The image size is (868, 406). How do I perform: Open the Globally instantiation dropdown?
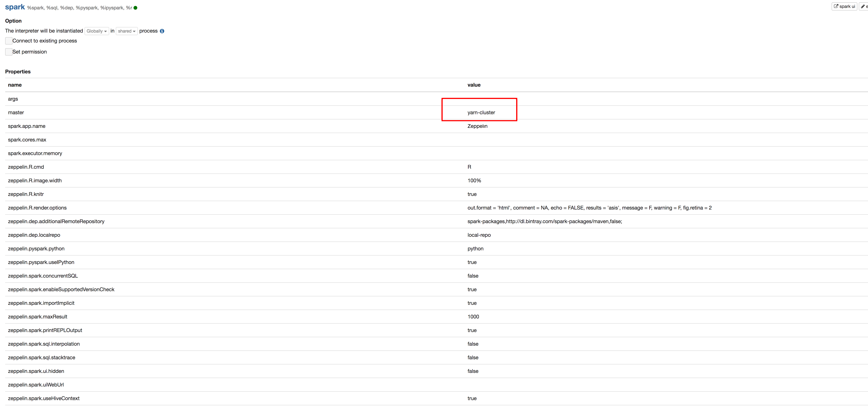(x=97, y=31)
